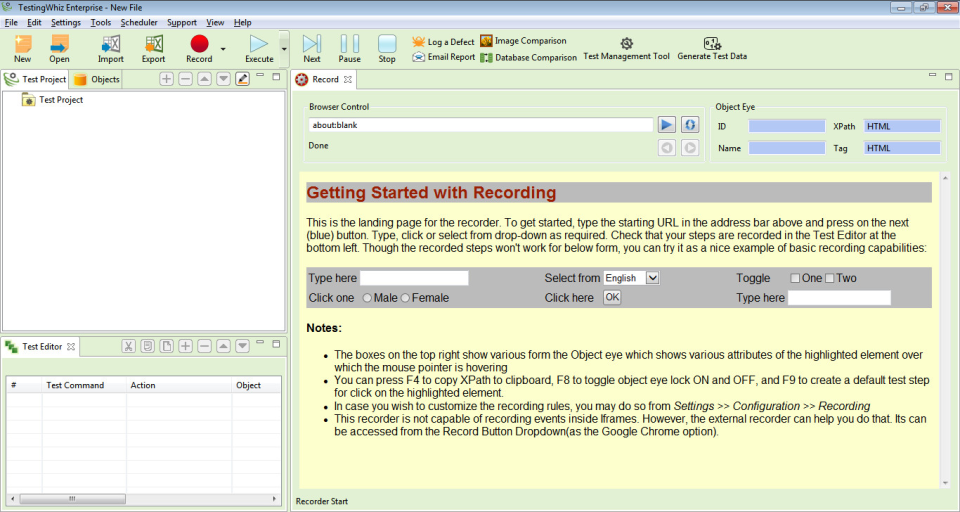Remove a step with Test Editor minus icon
The image size is (960, 512).
click(x=204, y=346)
